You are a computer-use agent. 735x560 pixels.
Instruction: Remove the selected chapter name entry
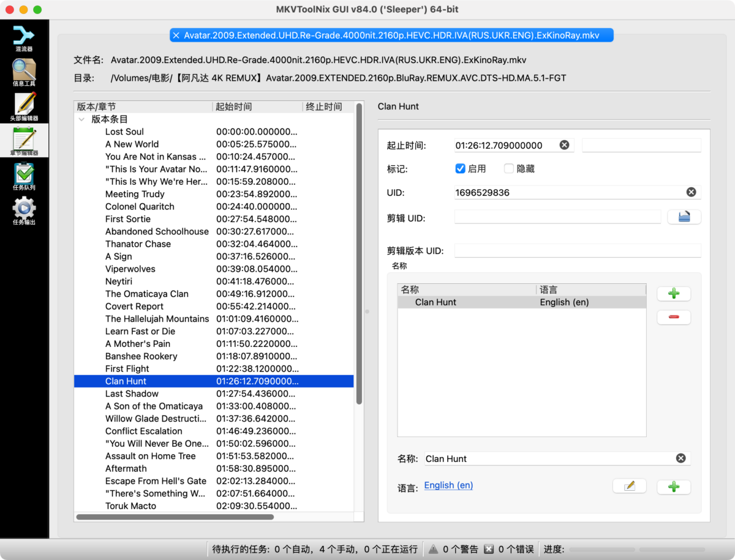(674, 317)
